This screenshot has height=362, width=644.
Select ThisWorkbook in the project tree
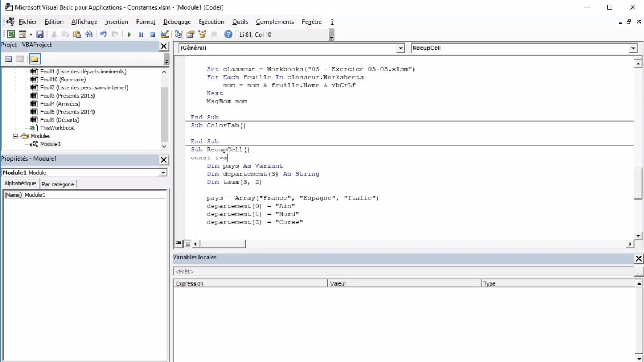tap(57, 128)
